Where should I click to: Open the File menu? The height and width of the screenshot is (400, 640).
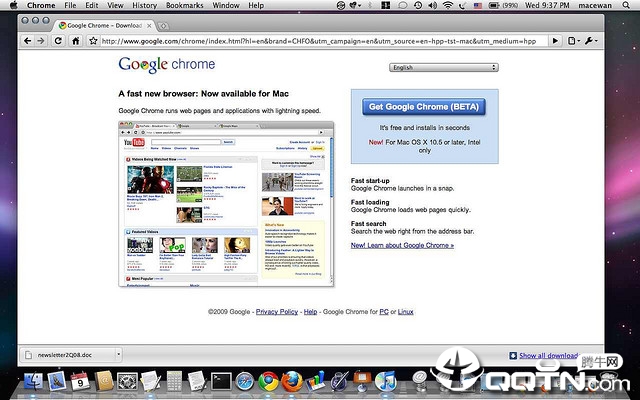70,5
